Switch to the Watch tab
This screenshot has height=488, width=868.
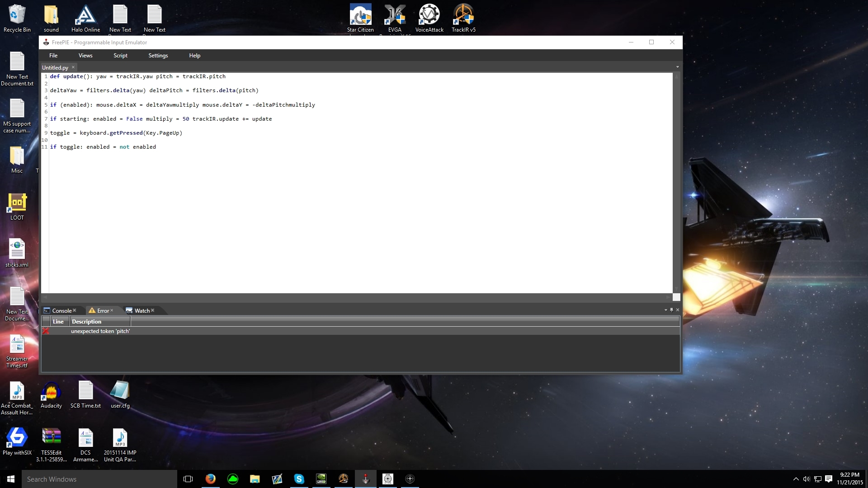142,311
